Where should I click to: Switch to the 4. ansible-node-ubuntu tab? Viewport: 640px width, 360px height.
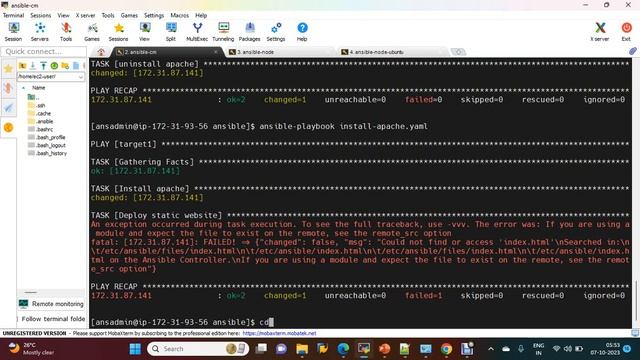(x=392, y=52)
